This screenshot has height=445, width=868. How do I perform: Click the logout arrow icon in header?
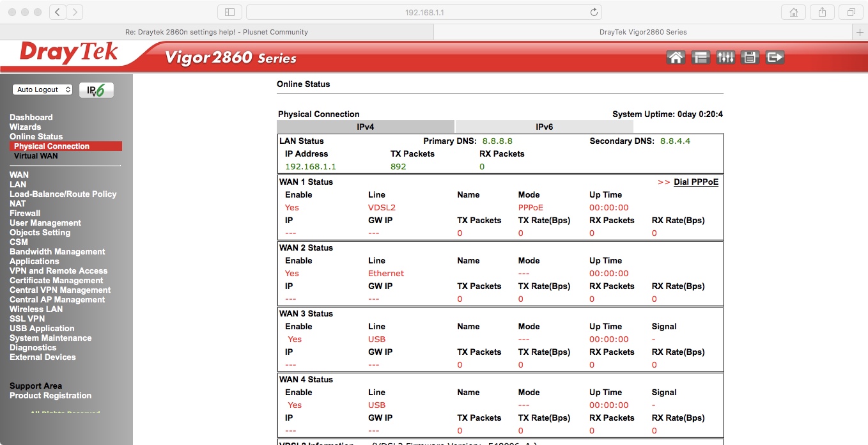tap(775, 58)
